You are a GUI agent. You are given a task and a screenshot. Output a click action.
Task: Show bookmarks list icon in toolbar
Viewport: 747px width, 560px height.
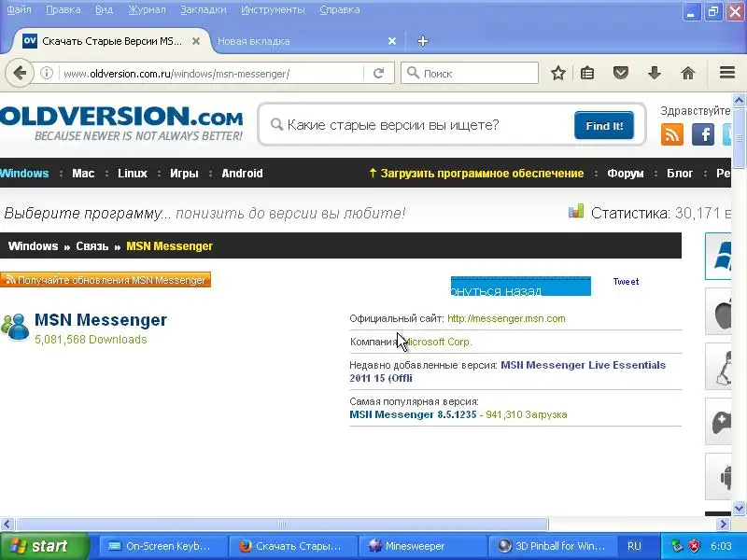click(587, 73)
